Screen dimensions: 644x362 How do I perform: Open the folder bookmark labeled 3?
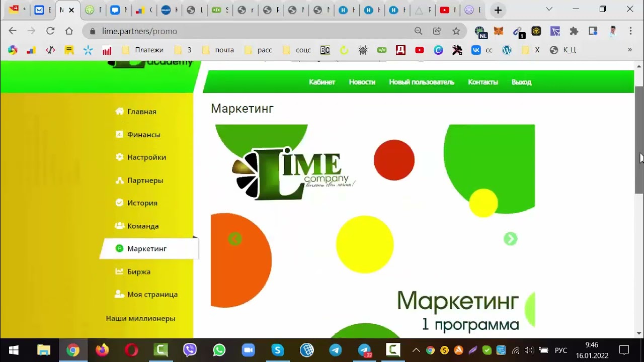point(183,50)
